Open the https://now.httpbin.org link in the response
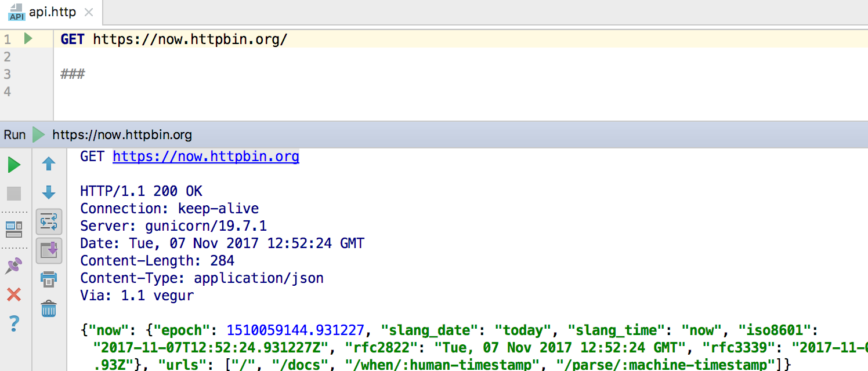The height and width of the screenshot is (371, 868). click(x=206, y=157)
